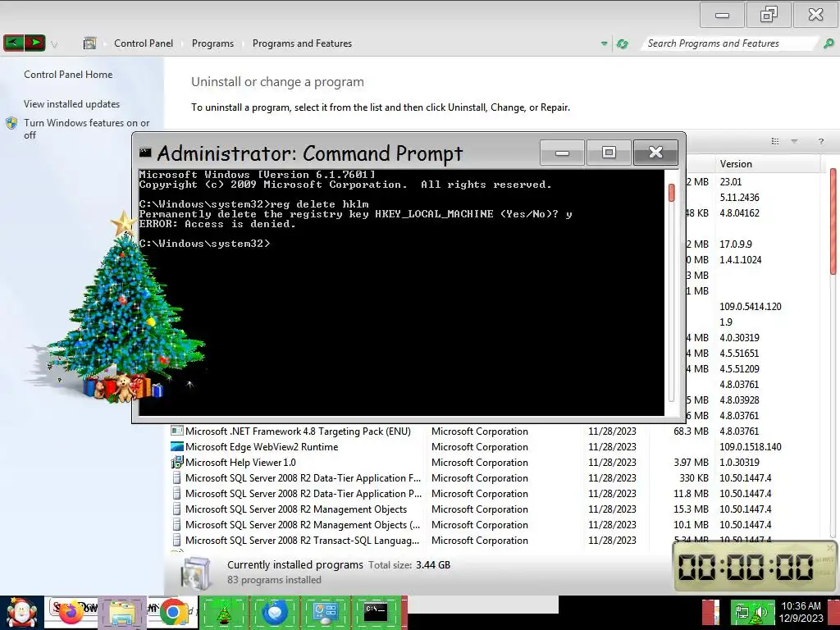Open the view options dropdown arrow
The image size is (840, 630).
[794, 141]
